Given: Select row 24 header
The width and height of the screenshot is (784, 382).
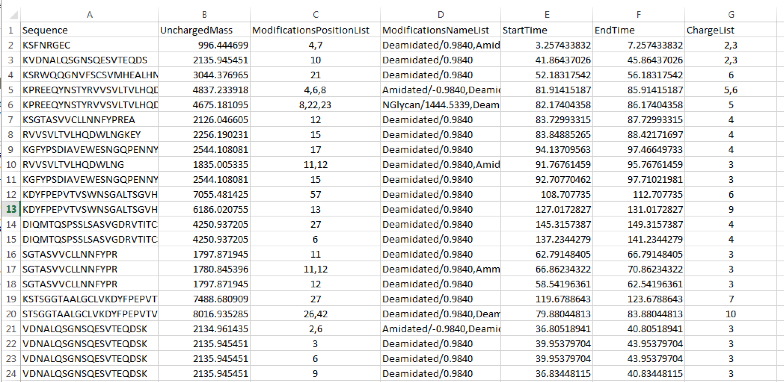Looking at the screenshot, I should (x=10, y=374).
